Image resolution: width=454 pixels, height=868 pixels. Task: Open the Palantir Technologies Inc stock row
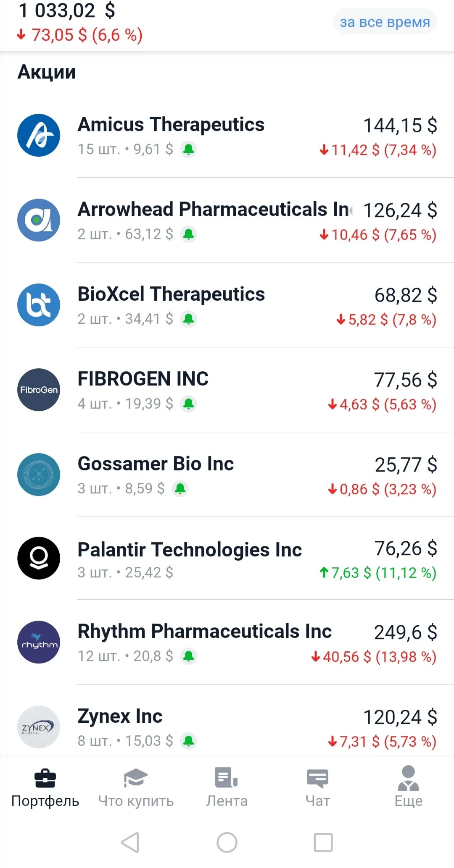(227, 559)
